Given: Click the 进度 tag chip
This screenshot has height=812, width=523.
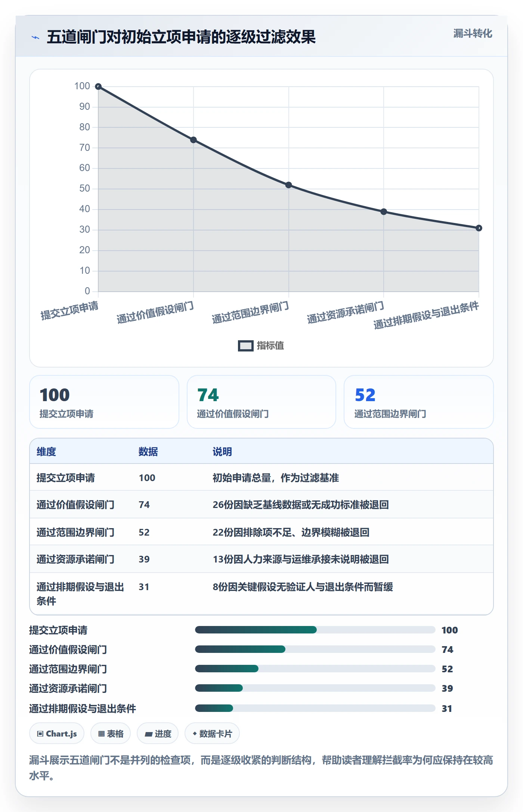Looking at the screenshot, I should click(x=158, y=734).
